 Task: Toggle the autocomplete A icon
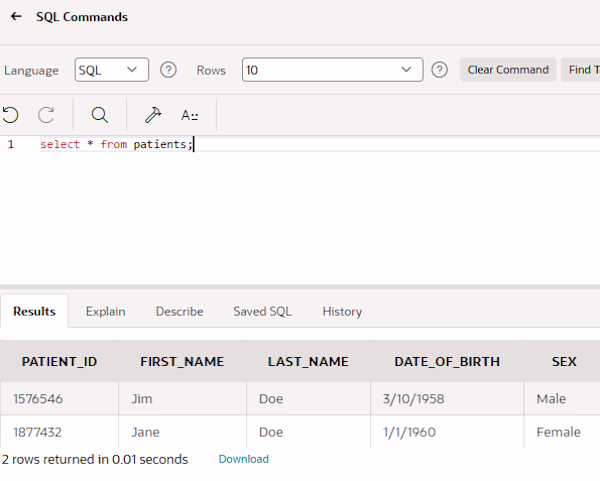coord(189,115)
